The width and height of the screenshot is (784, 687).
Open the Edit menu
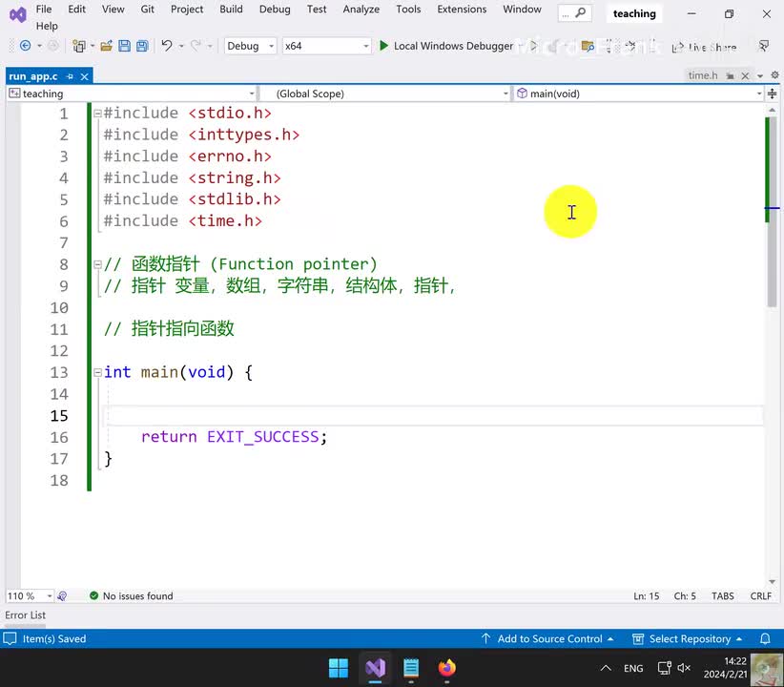[76, 9]
